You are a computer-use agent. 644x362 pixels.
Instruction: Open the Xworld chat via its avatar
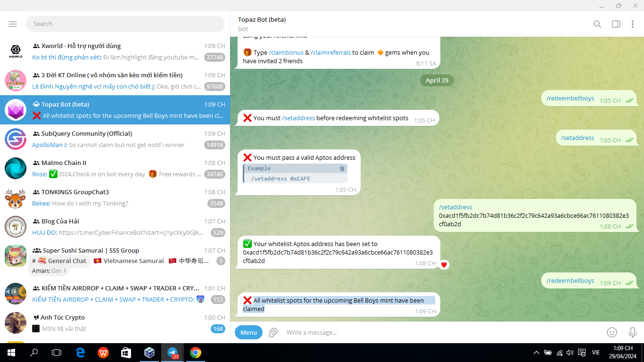[x=16, y=52]
